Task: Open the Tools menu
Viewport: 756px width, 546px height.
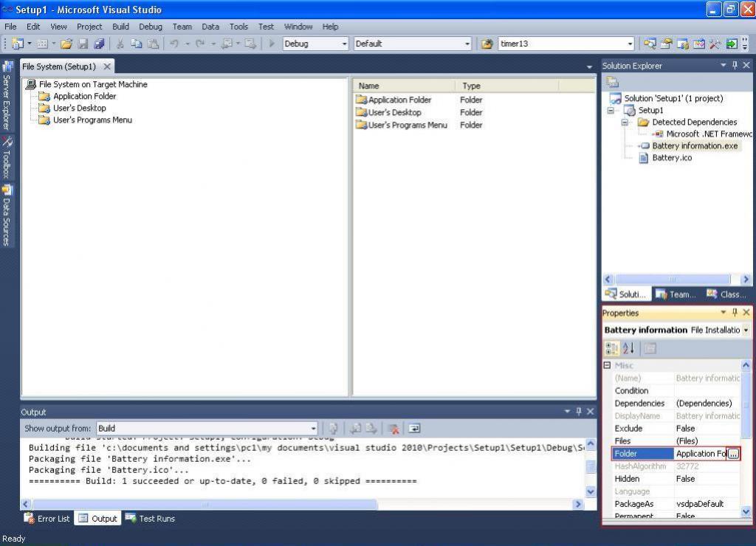Action: click(x=238, y=27)
